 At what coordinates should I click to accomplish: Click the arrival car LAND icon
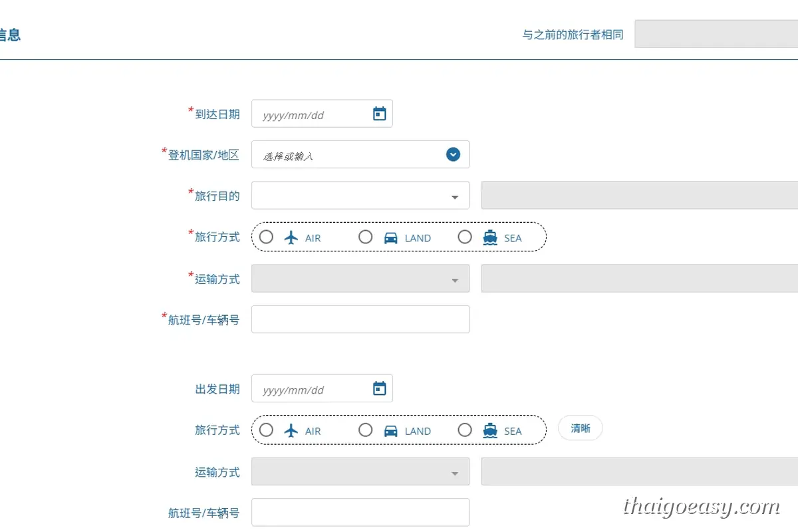[x=391, y=238]
